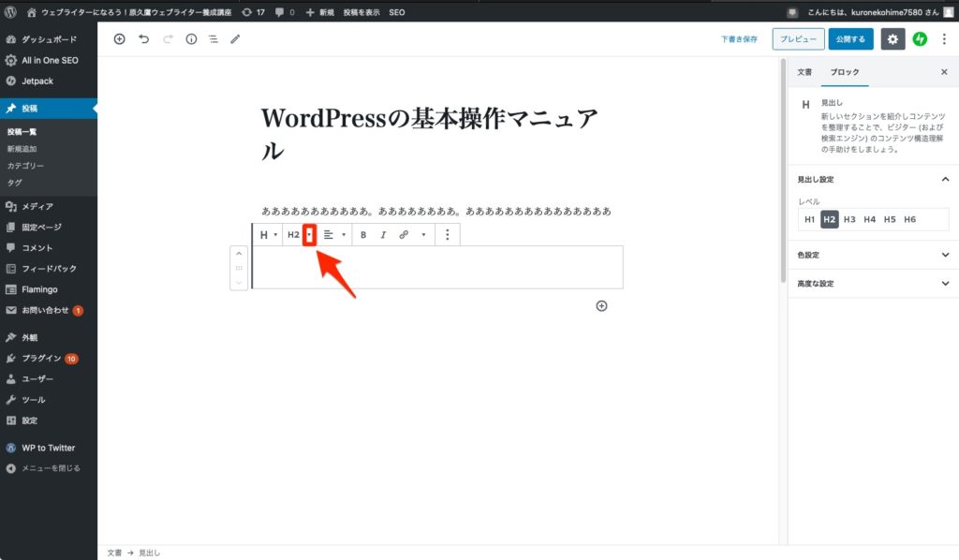Open WP to Twitter menu
Viewport: 959px width, 560px height.
pos(49,449)
